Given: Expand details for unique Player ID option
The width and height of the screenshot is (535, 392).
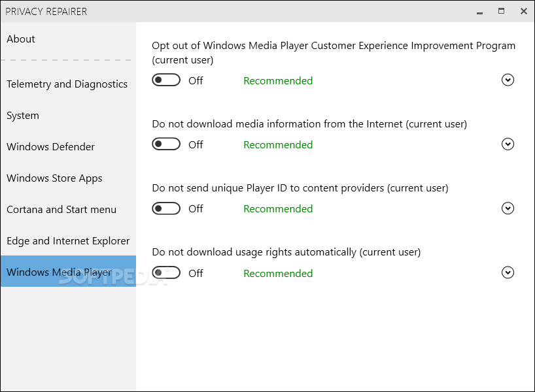Looking at the screenshot, I should point(508,208).
